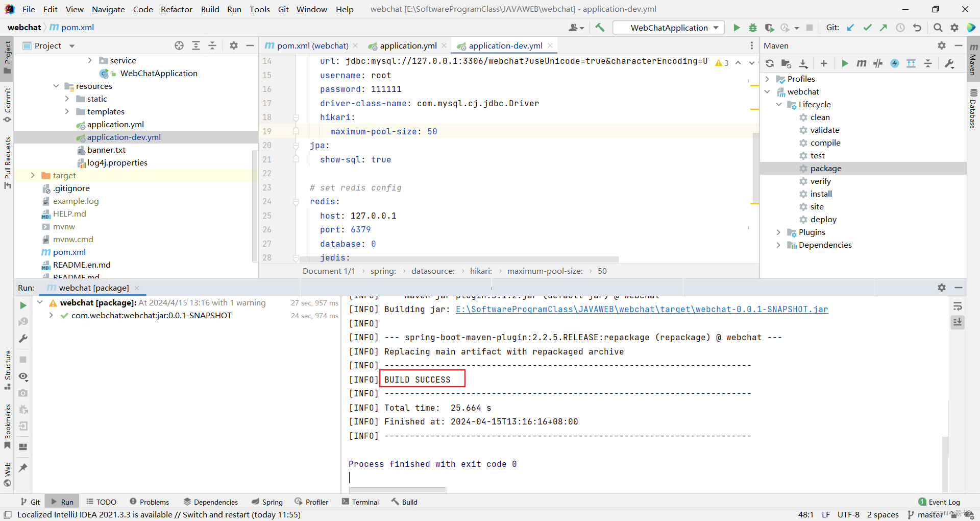Screen dimensions: 980x521
Task: Click master branch widget in status bar
Action: 926,514
